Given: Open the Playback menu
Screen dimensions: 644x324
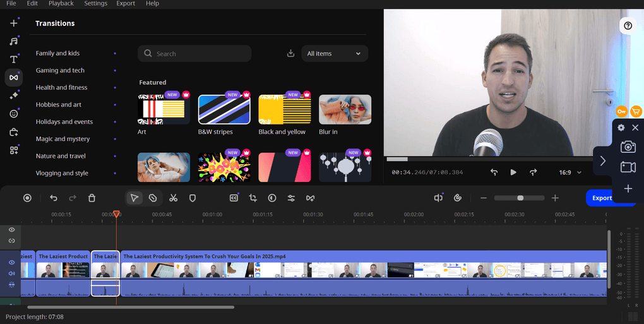Looking at the screenshot, I should (x=61, y=4).
